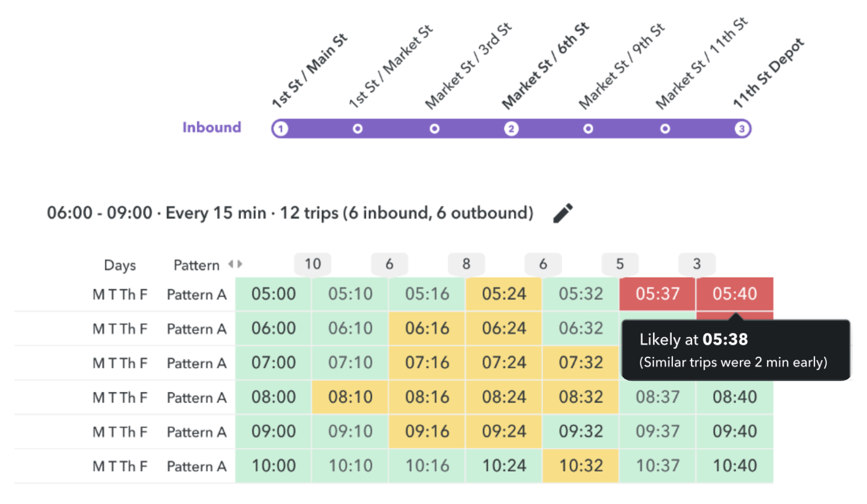Click the stop dot for 1st St / Market St
Screen dimensions: 867x504
tap(357, 128)
